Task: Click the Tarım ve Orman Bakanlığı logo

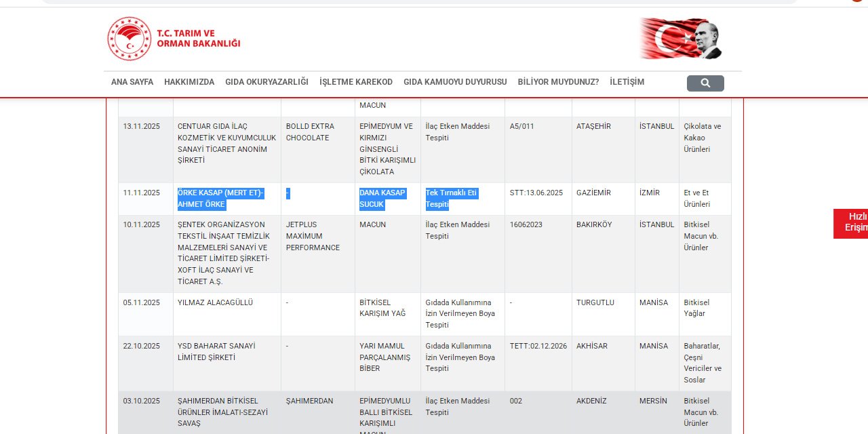Action: [174, 39]
